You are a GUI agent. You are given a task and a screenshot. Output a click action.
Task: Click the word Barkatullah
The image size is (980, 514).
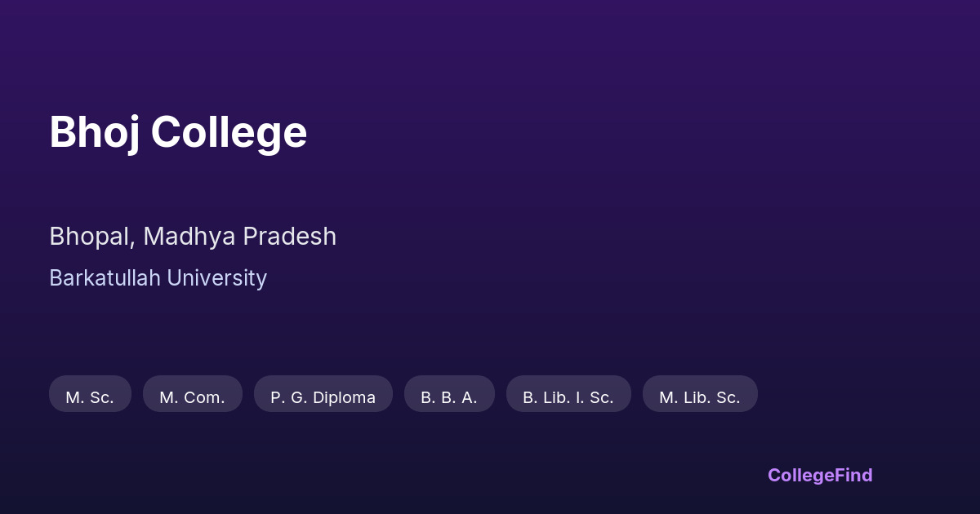coord(105,278)
